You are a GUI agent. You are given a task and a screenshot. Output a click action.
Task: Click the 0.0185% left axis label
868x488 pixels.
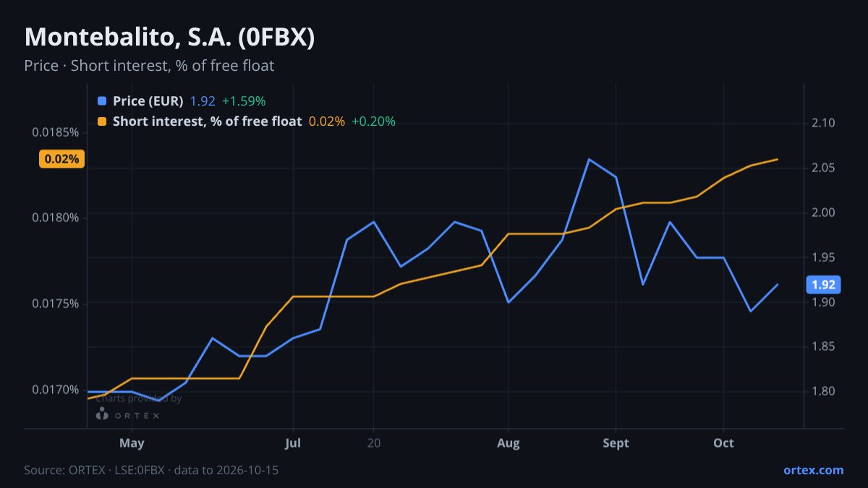55,132
